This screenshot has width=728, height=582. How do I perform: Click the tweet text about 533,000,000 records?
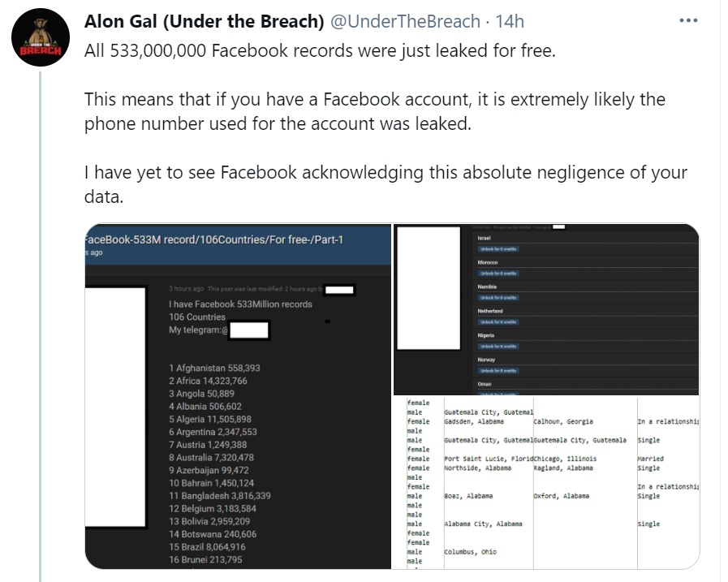tap(320, 50)
